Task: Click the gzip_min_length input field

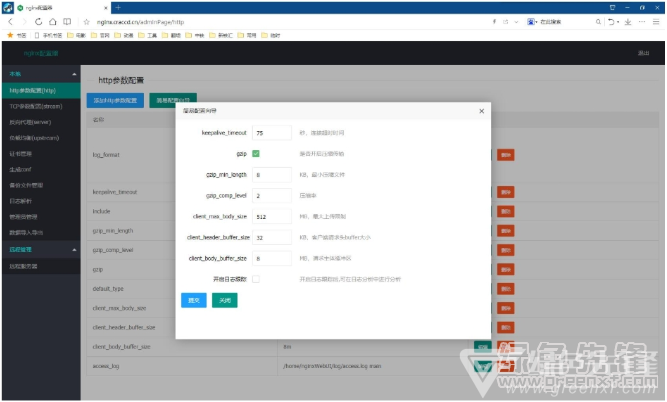Action: pos(272,174)
